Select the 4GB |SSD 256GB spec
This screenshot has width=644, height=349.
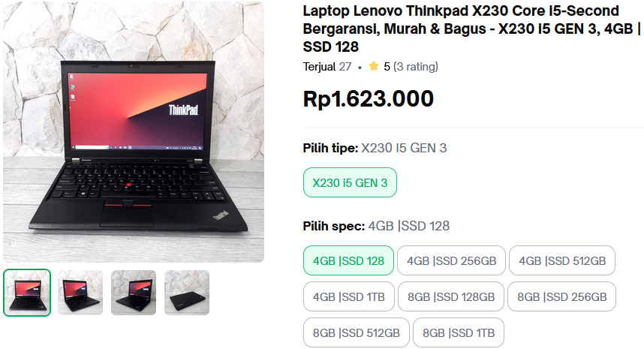[x=451, y=260]
